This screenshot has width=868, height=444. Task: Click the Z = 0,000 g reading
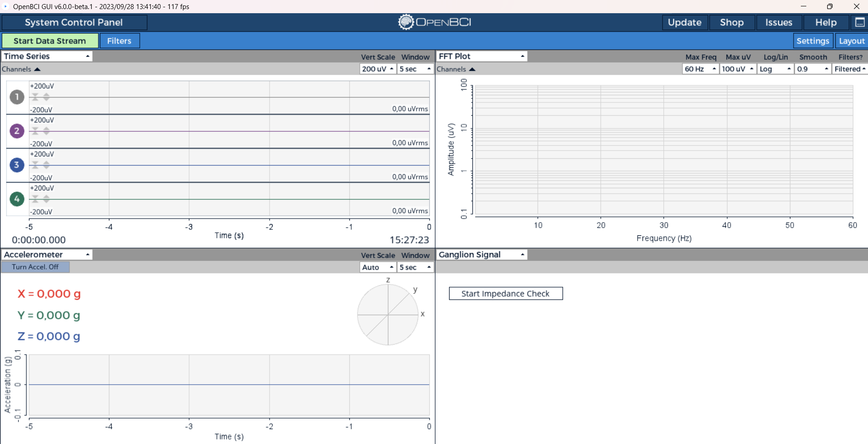(49, 336)
